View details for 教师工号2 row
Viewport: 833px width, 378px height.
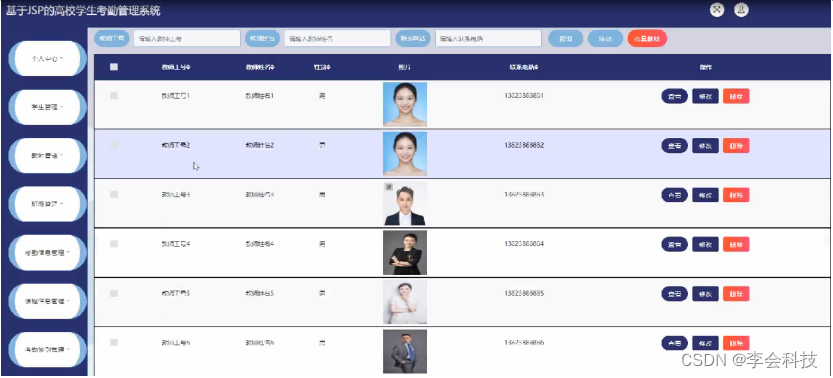point(675,145)
